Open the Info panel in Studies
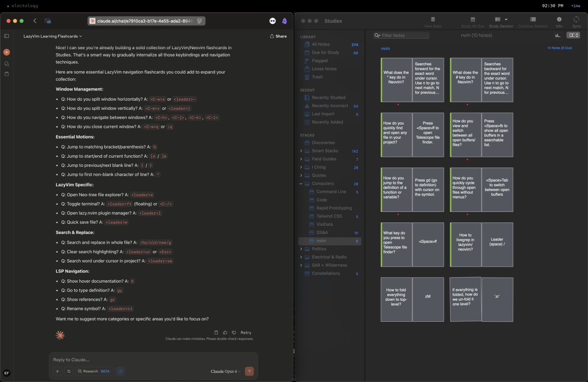Viewport: 588px width, 382px height. tap(559, 20)
